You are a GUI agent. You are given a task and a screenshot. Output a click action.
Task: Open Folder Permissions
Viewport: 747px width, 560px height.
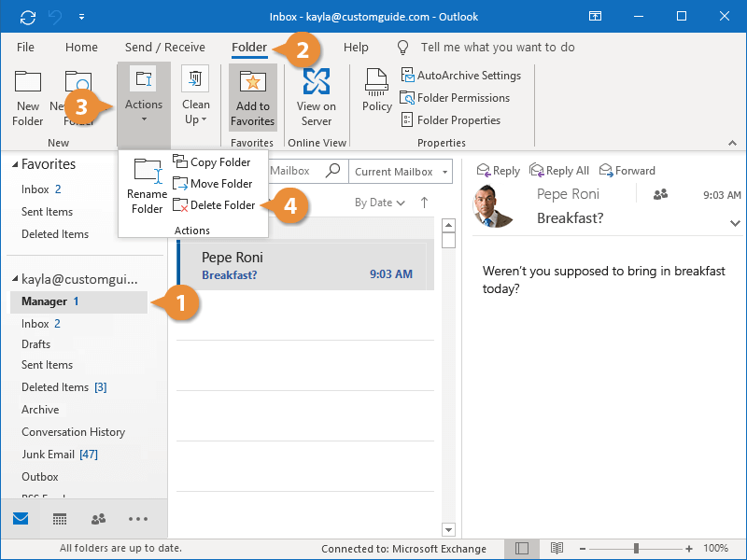(455, 98)
